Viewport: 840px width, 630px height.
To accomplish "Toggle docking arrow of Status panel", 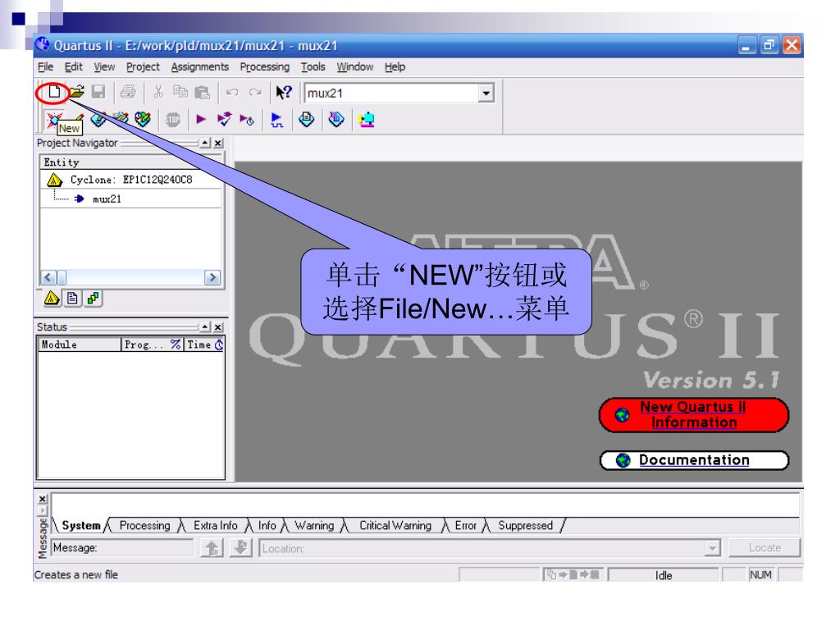I will click(205, 326).
